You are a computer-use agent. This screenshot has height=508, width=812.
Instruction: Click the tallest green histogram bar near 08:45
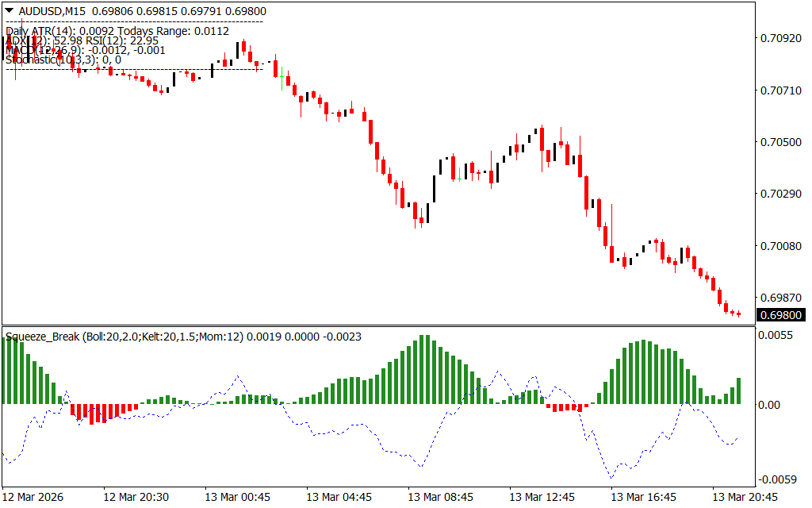click(x=424, y=369)
